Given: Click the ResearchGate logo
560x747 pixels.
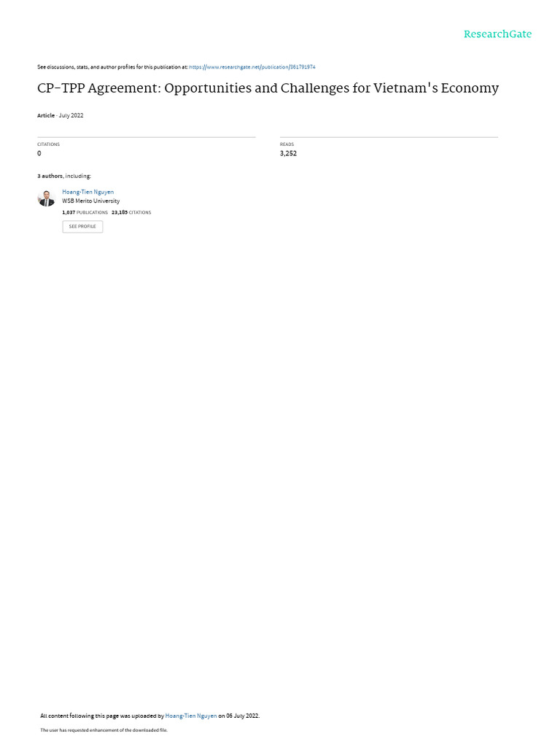Looking at the screenshot, I should point(497,34).
